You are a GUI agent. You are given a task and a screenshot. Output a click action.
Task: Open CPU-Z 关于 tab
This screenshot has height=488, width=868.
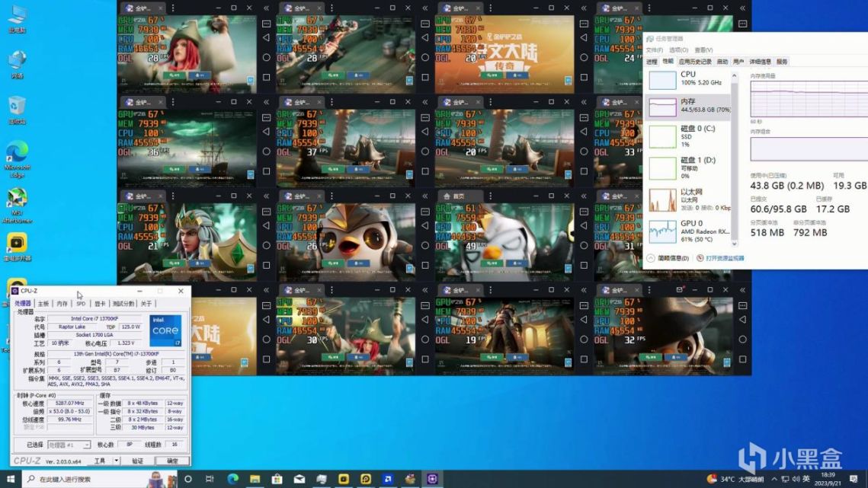click(146, 304)
